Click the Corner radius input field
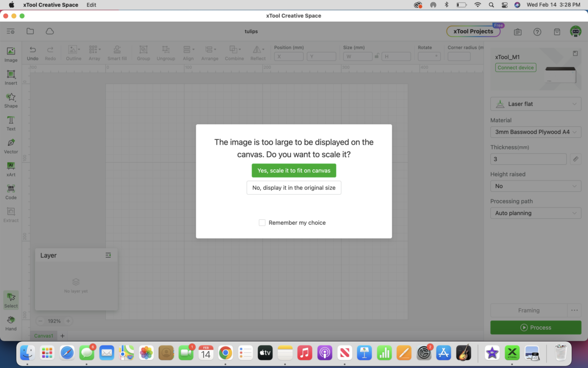 pyautogui.click(x=459, y=56)
